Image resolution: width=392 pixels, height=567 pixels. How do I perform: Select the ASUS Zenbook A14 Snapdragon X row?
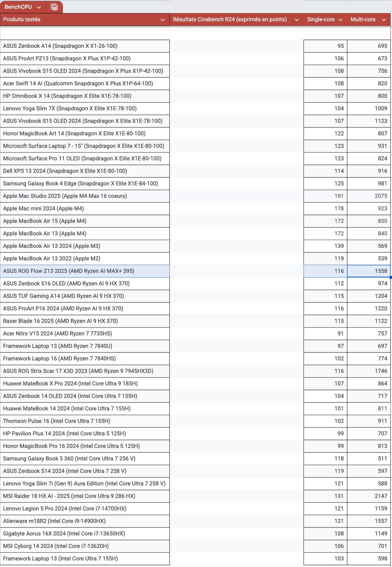pyautogui.click(x=85, y=46)
